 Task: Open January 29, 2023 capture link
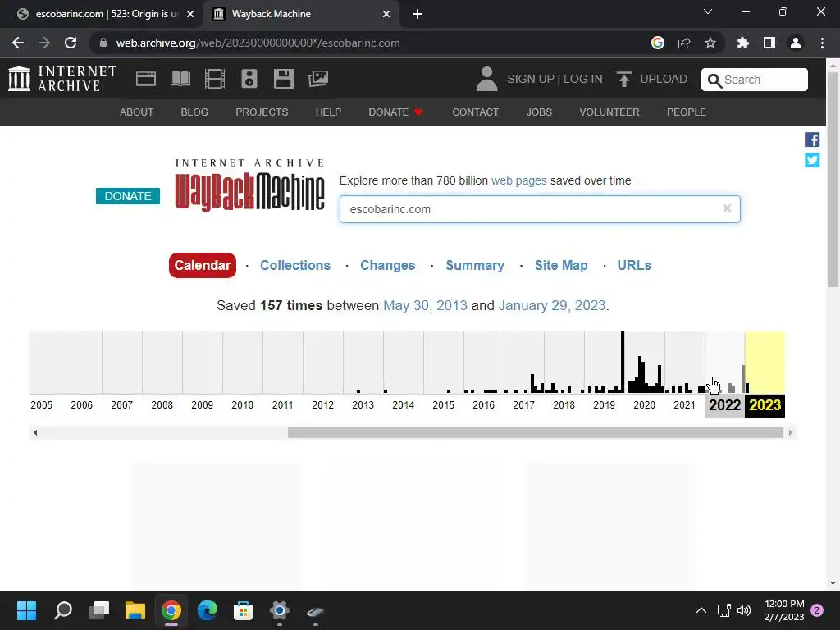tap(552, 305)
